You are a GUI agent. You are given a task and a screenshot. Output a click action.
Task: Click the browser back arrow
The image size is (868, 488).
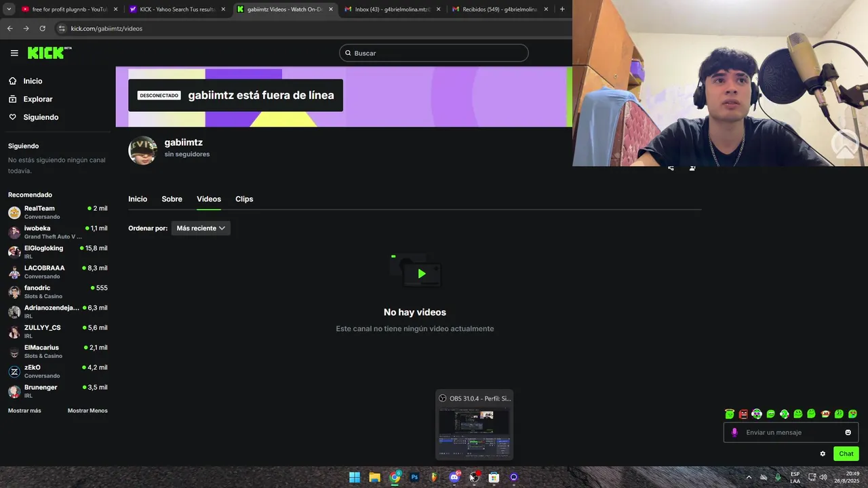pos(9,28)
